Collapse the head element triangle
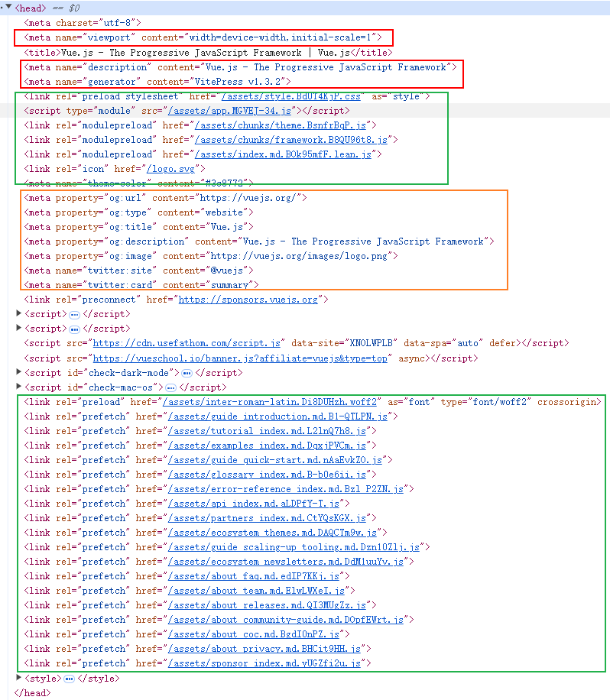This screenshot has width=610, height=700. click(x=8, y=7)
